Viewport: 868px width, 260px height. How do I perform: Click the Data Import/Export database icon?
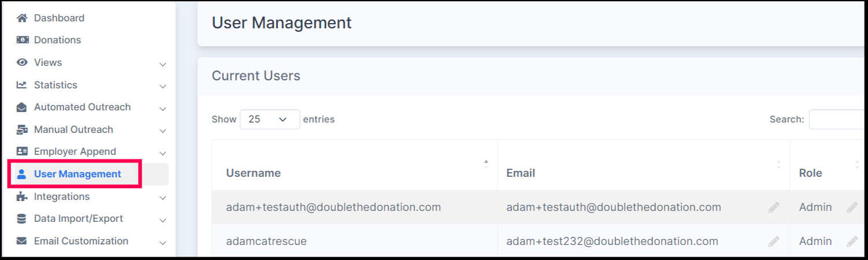[22, 219]
